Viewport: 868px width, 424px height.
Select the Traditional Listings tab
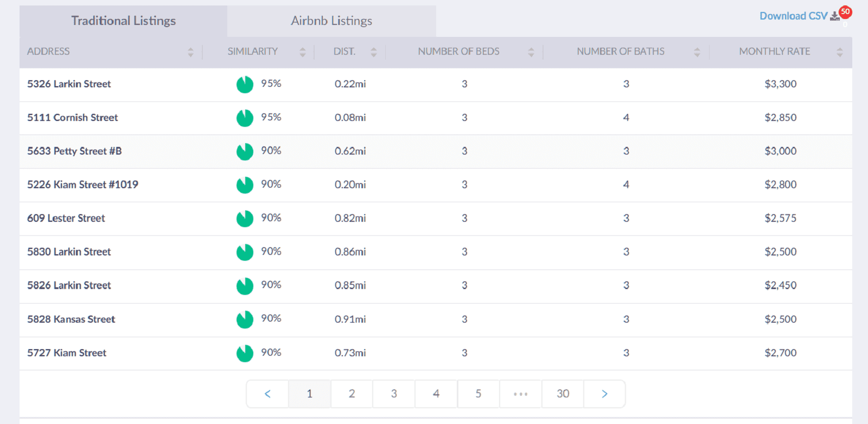(123, 21)
